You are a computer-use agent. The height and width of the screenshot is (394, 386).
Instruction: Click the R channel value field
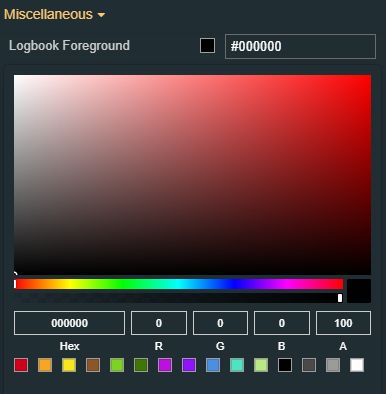(x=159, y=323)
